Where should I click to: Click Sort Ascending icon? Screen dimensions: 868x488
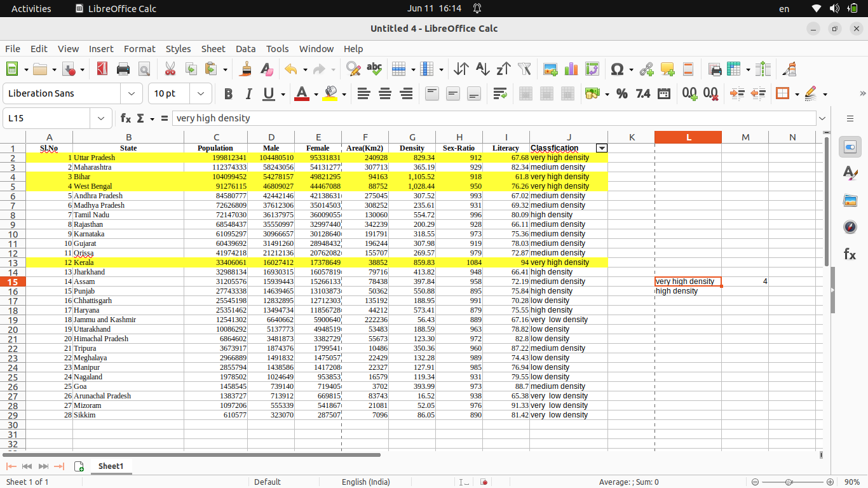click(482, 69)
